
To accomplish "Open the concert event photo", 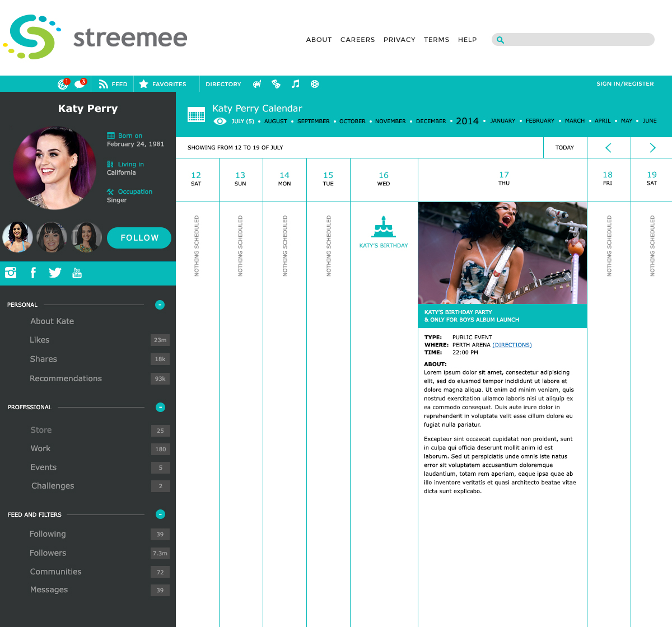I will [502, 253].
